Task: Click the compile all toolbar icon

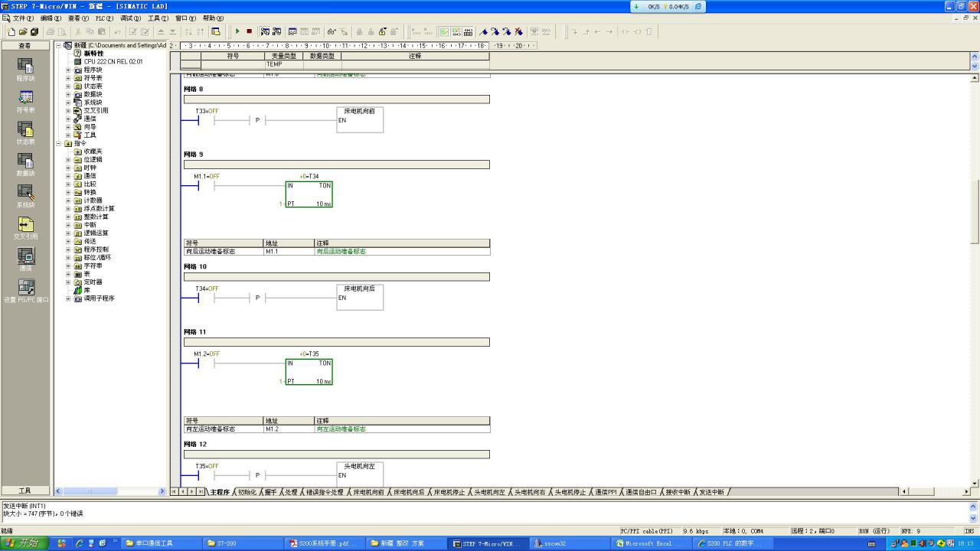Action: coord(145,31)
